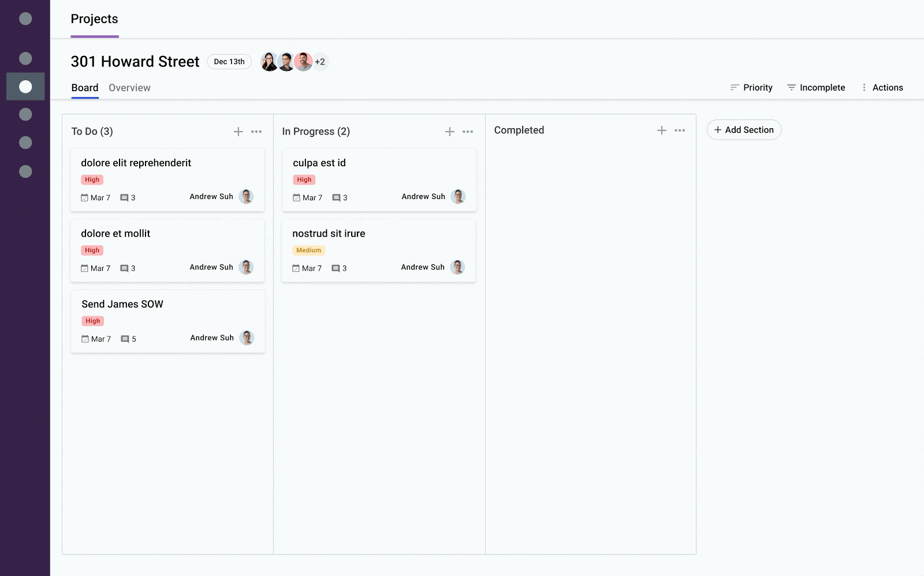Screen dimensions: 924x576
Task: Click Mar 7 date on nostrud sit irure
Action: tap(312, 268)
